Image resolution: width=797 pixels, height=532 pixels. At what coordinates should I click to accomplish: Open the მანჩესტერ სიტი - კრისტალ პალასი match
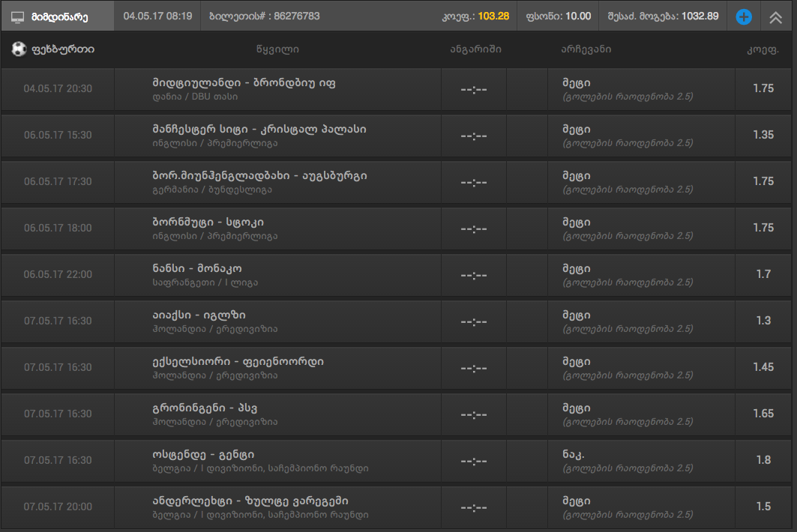[259, 129]
